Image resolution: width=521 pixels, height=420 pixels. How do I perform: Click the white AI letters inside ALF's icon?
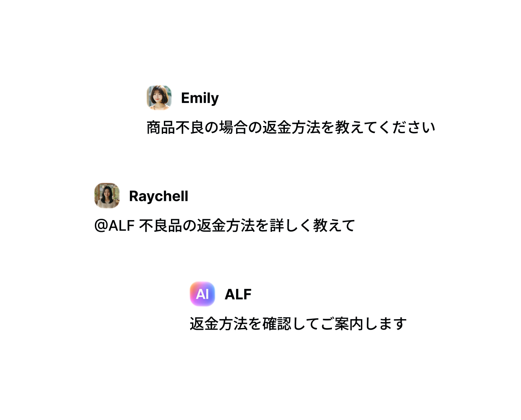(x=203, y=294)
